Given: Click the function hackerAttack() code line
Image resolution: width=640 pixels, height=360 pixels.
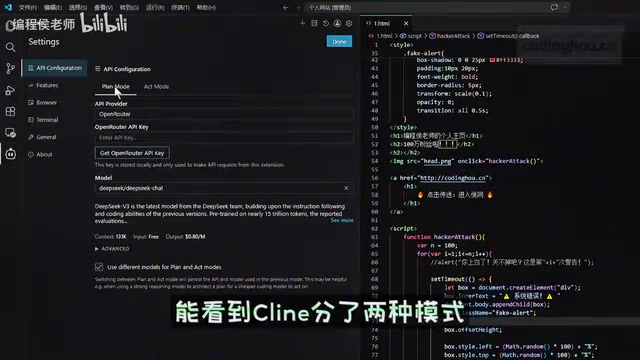Looking at the screenshot, I should pos(444,237).
